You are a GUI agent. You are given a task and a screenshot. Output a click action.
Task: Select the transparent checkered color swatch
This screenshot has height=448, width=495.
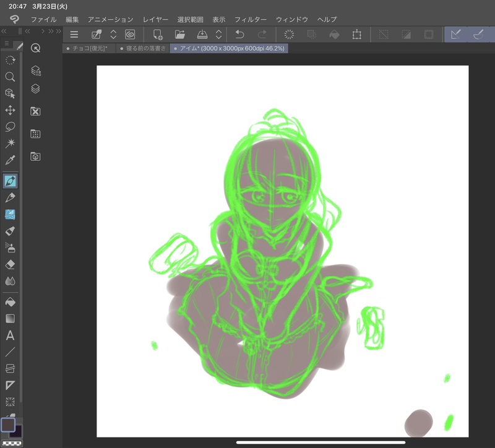pos(12,443)
